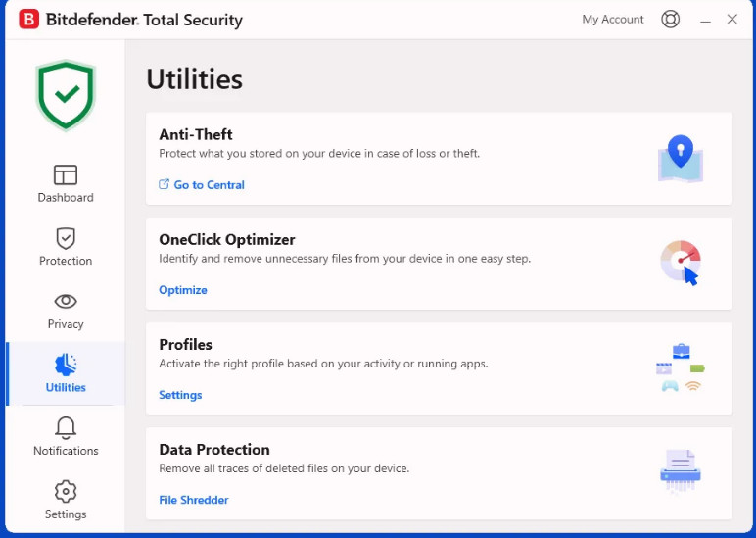The height and width of the screenshot is (538, 756).
Task: Click the Profiles devices illustration
Action: click(681, 367)
